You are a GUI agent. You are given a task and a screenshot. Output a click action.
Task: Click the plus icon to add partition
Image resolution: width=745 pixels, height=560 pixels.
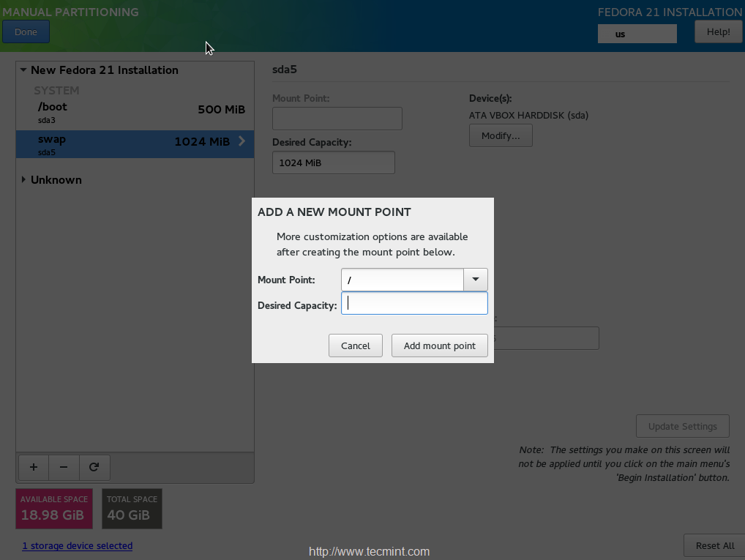(33, 467)
